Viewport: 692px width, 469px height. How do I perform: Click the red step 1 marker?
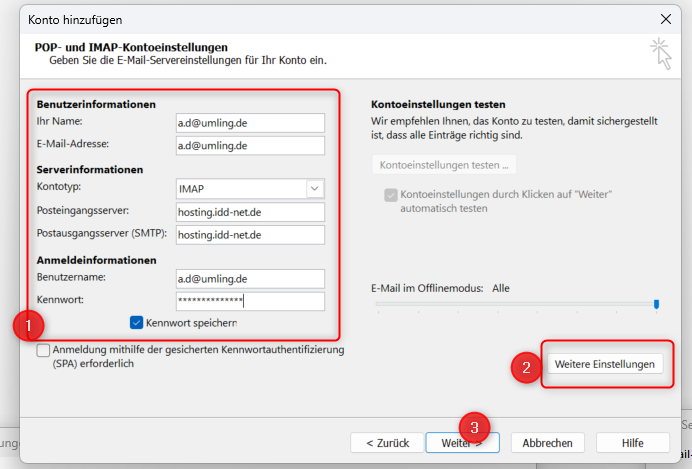point(27,327)
